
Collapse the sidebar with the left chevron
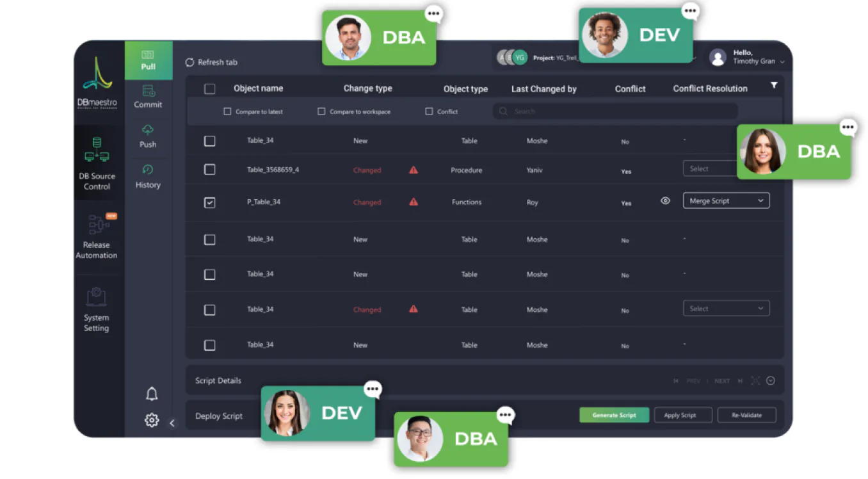(x=172, y=423)
